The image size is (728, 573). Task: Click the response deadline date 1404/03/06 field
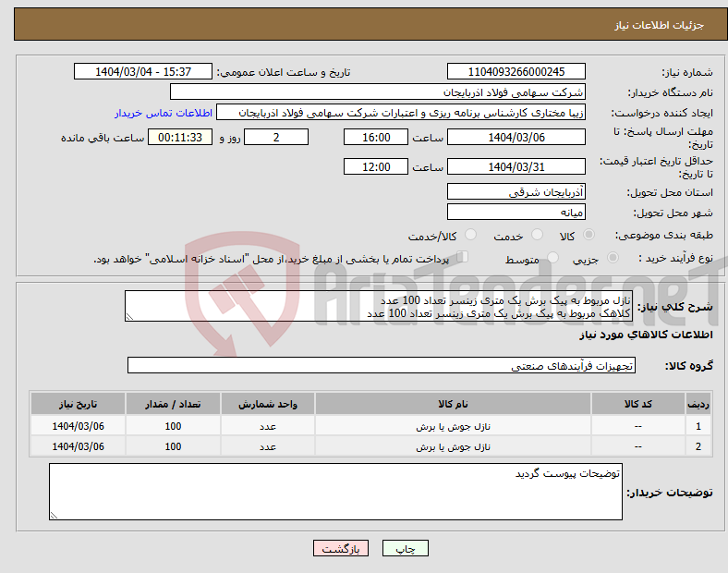coord(516,137)
